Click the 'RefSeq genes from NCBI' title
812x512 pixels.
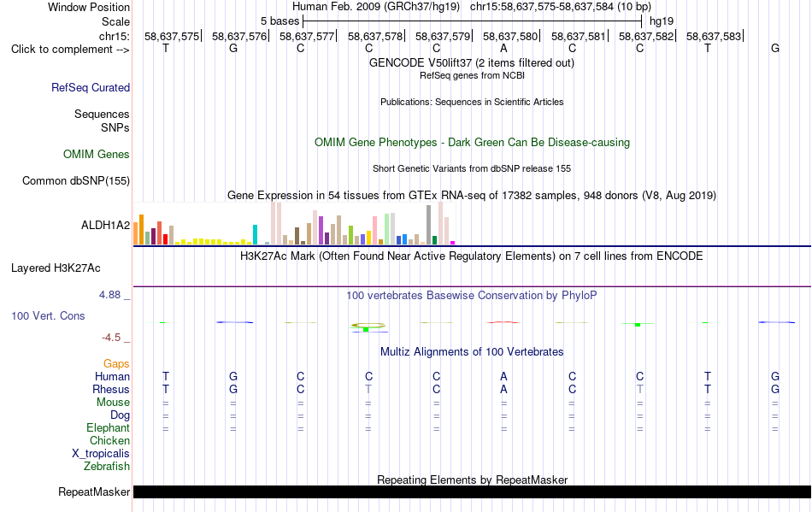472,75
